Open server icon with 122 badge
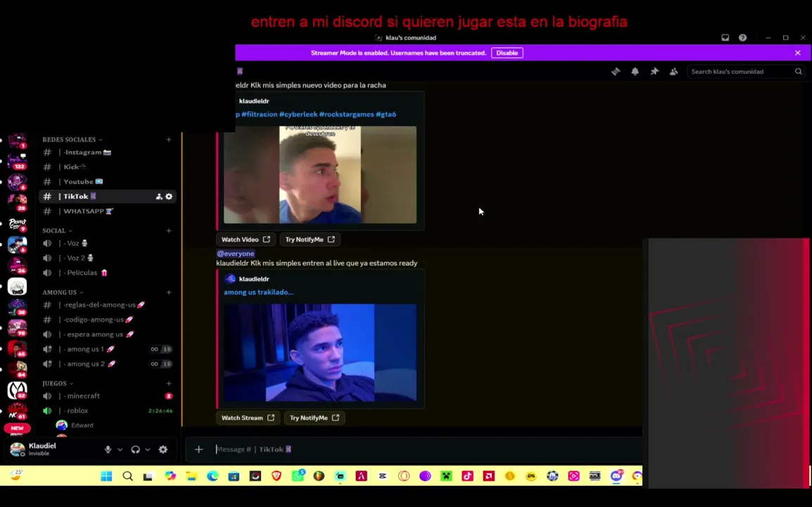812x507 pixels. click(17, 161)
